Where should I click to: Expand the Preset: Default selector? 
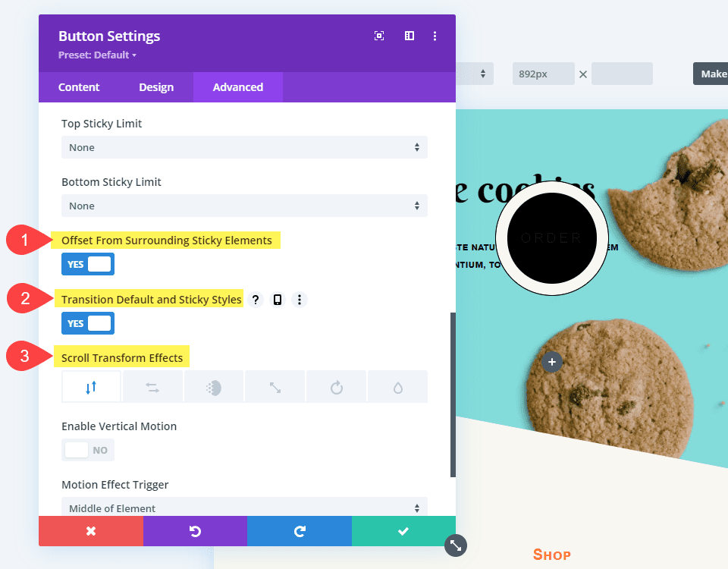(98, 55)
